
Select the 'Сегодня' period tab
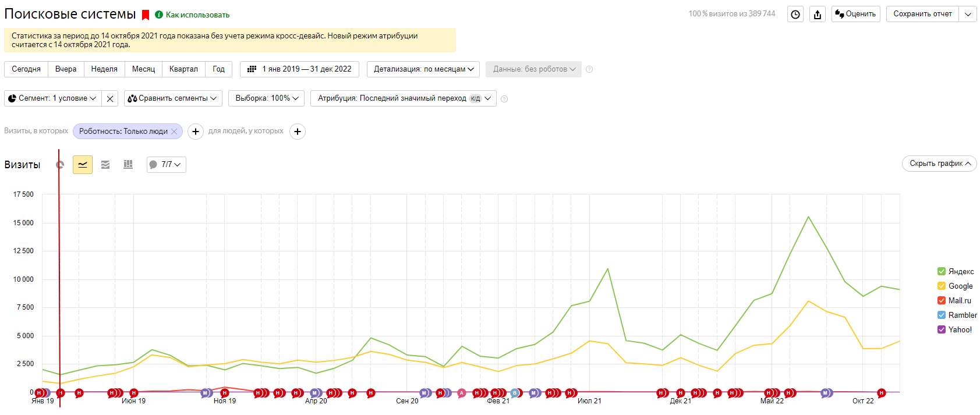[26, 69]
